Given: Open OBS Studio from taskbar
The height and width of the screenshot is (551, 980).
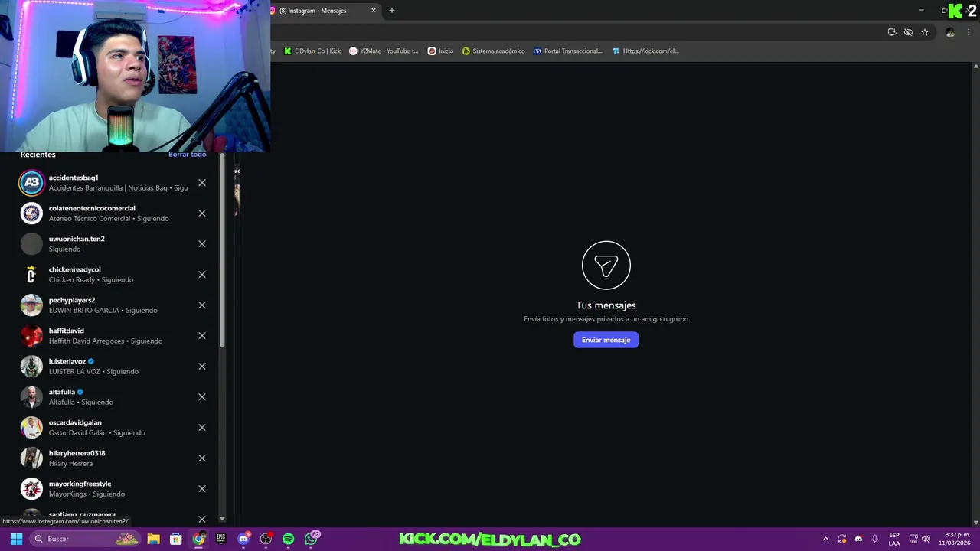Looking at the screenshot, I should 266,539.
